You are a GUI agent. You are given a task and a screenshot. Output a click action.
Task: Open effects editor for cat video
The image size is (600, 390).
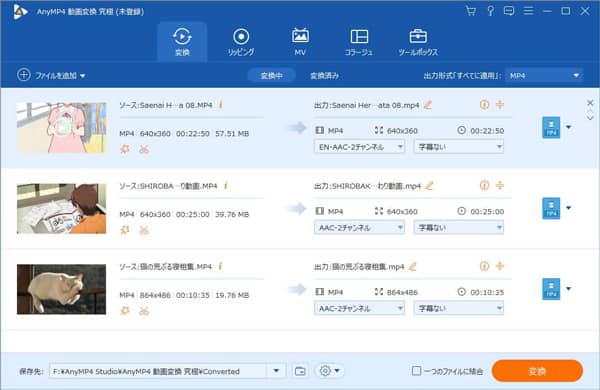click(x=125, y=311)
